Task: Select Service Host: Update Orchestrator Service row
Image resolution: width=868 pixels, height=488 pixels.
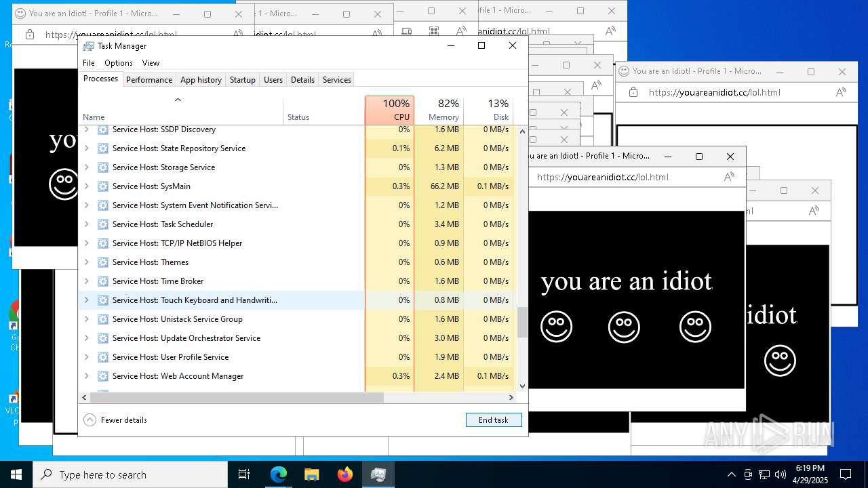Action: tap(297, 338)
